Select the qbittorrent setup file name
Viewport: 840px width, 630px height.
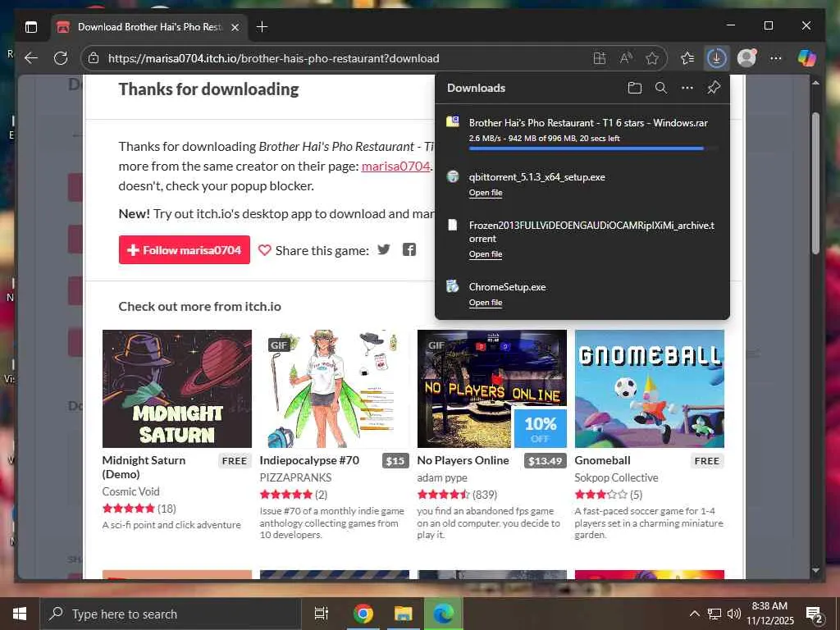coord(536,177)
